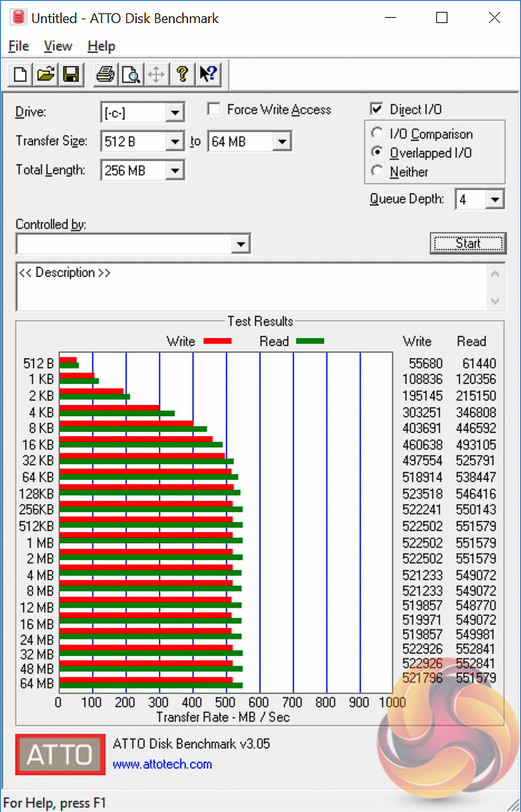Click the New document toolbar icon
Viewport: 521px width, 812px height.
[x=20, y=74]
